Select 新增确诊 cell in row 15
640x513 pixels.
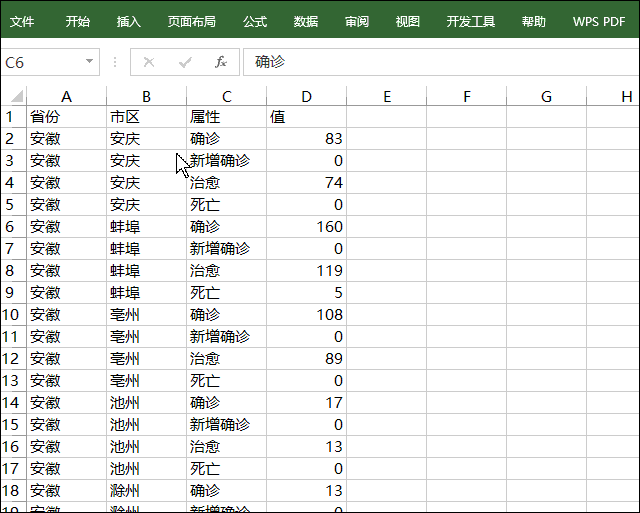coord(227,425)
